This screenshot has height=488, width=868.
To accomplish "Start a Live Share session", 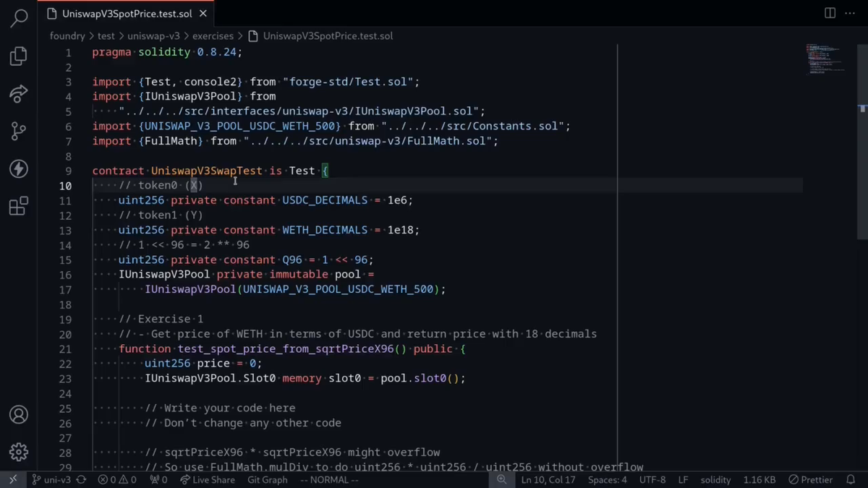I will (208, 479).
